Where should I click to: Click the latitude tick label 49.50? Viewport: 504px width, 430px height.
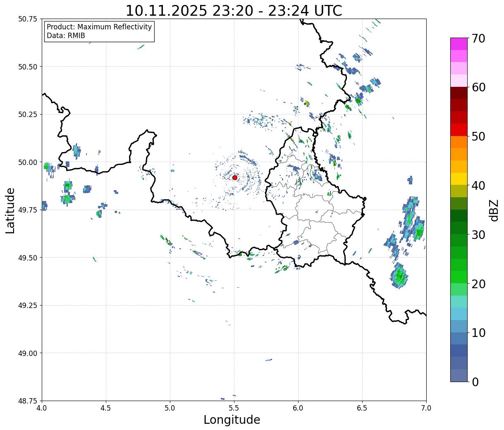[28, 258]
